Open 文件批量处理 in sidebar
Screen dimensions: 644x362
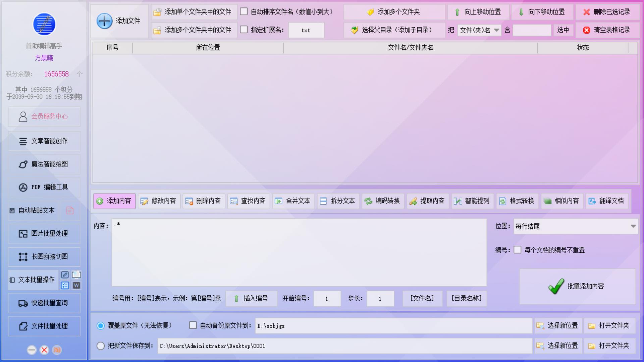pyautogui.click(x=44, y=326)
